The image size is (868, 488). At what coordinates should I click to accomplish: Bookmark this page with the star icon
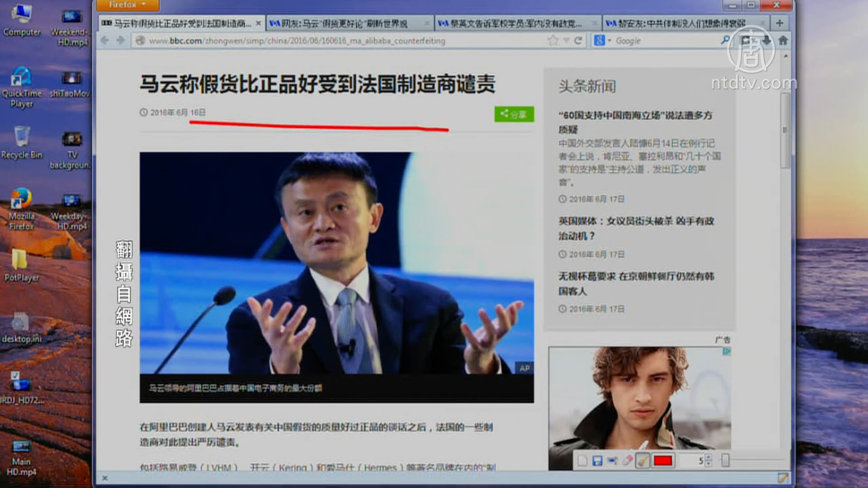[x=553, y=41]
